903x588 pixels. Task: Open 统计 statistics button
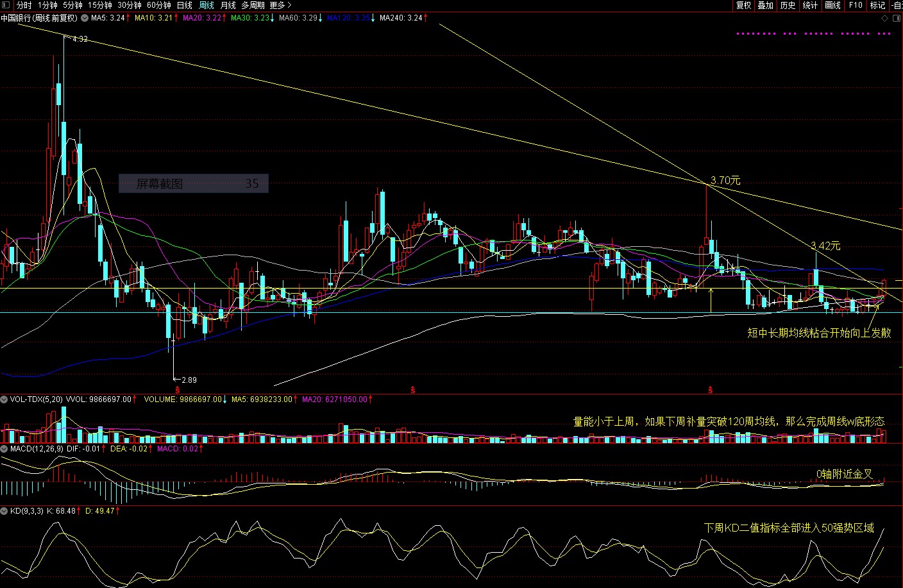point(811,5)
